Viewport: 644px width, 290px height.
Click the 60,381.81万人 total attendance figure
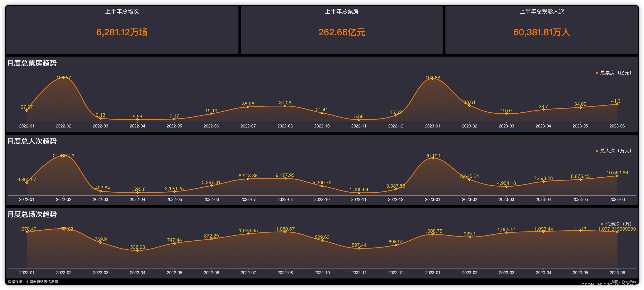[x=542, y=32]
